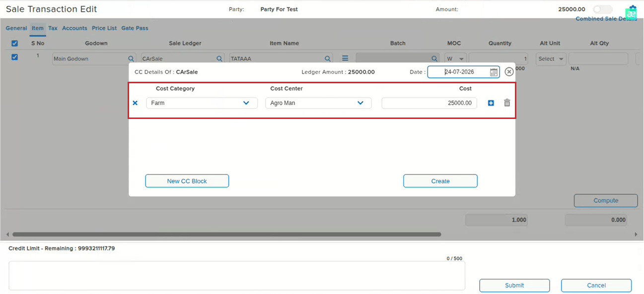Focus the Quantity field in row 1
The image size is (644, 294).
pos(499,59)
